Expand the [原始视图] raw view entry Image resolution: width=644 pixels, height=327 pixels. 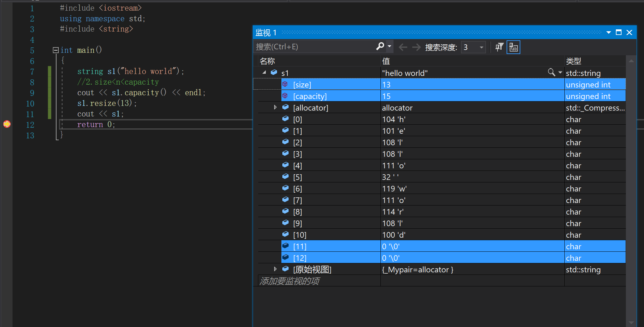pos(275,269)
